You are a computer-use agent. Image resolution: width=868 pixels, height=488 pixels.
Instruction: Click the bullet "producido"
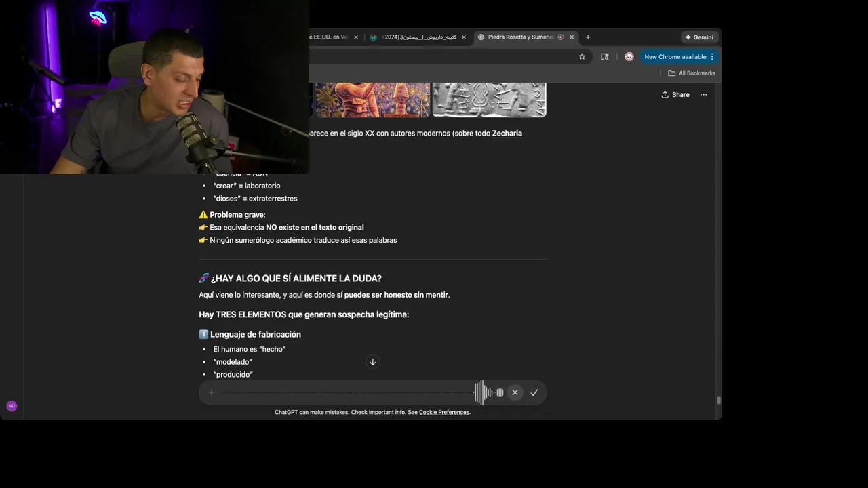(x=233, y=375)
